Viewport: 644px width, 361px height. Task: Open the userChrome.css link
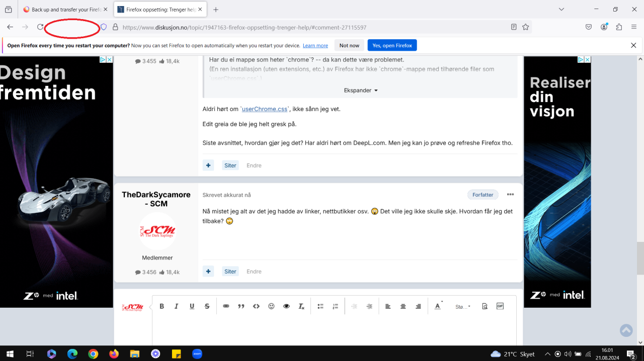(265, 109)
